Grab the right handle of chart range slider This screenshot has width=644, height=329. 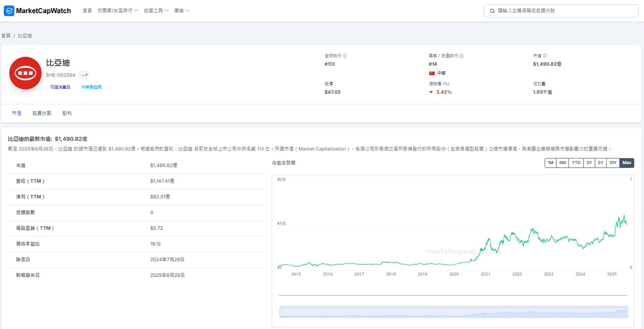pos(628,313)
